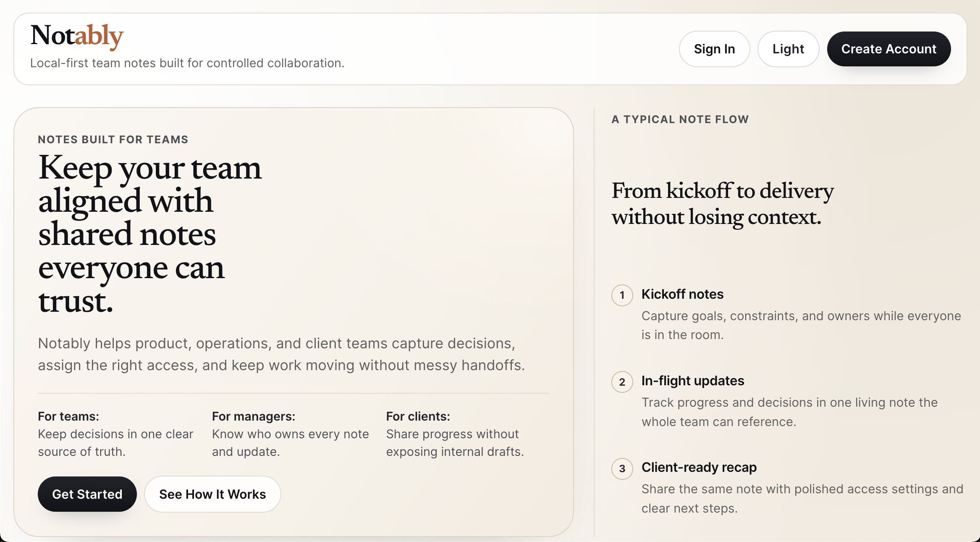Open See How It Works

pyautogui.click(x=212, y=494)
